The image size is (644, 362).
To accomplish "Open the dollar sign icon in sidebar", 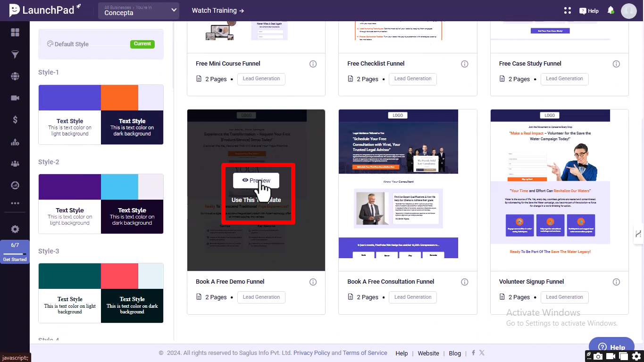I will [x=15, y=120].
